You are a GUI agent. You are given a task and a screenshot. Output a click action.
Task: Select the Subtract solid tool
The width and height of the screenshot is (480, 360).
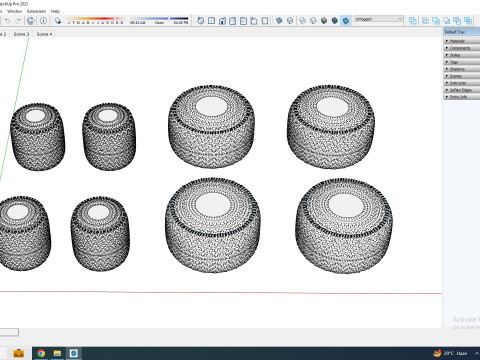click(447, 21)
